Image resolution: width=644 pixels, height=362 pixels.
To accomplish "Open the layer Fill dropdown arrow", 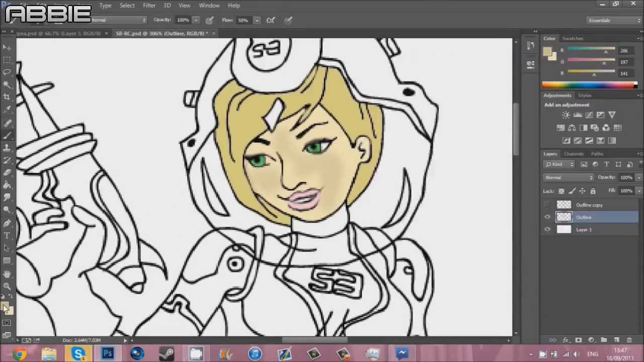I will point(639,191).
